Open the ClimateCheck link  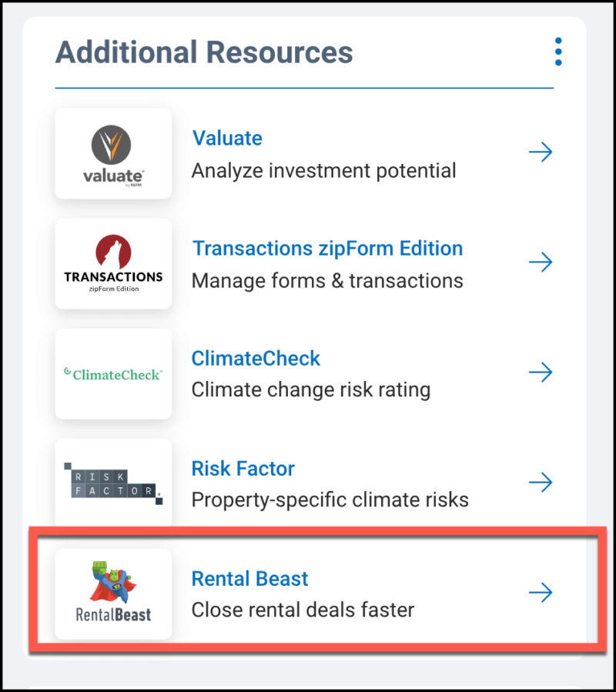point(255,358)
